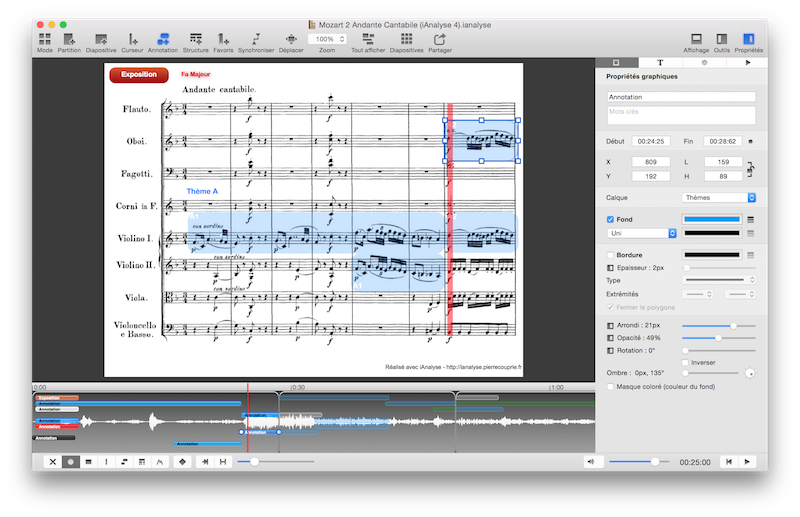
Task: Select the Curseur tool
Action: (132, 39)
